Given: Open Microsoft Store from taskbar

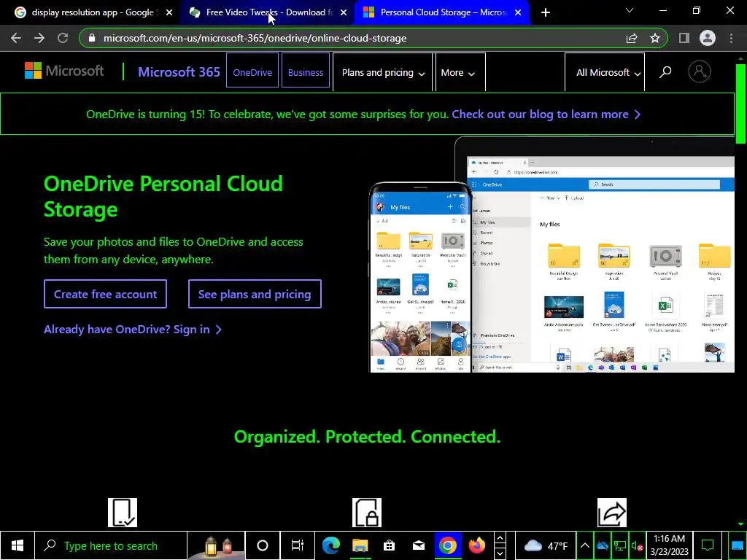Looking at the screenshot, I should click(390, 545).
